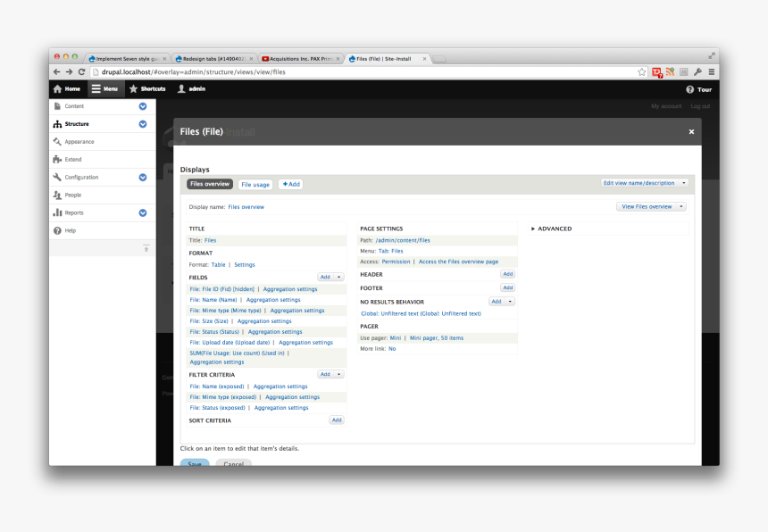Click the Appearance sidebar item icon
768x532 pixels.
tap(57, 142)
